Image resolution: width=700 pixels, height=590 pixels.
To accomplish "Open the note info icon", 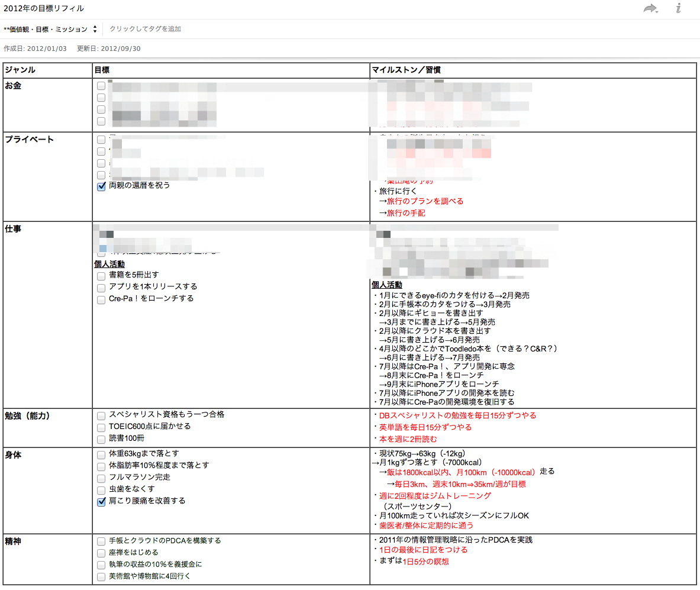I will pyautogui.click(x=678, y=8).
